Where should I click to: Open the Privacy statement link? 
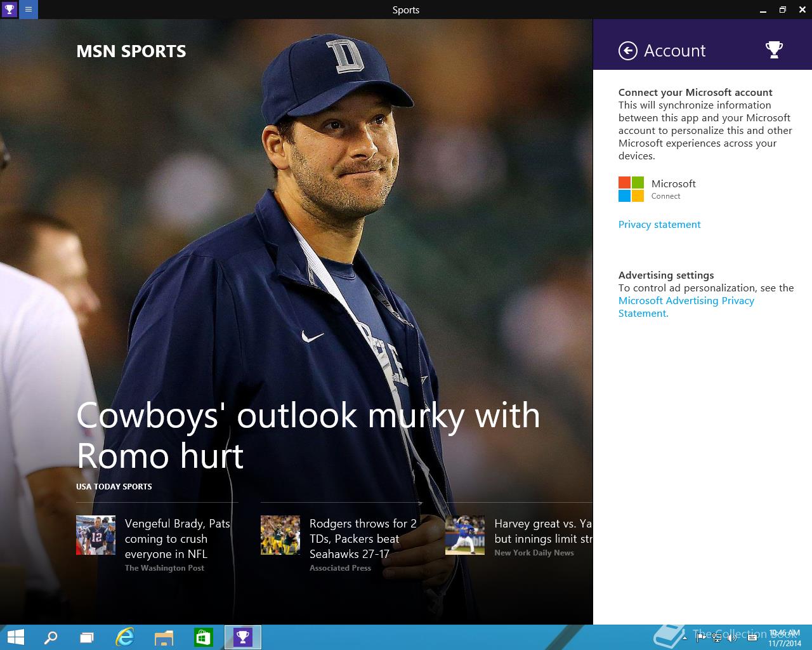[x=660, y=225]
